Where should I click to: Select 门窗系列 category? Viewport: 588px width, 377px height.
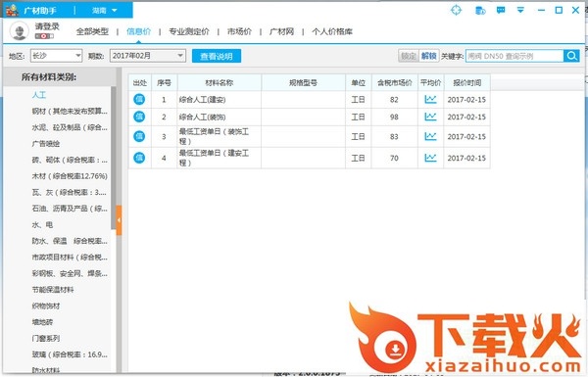click(x=46, y=339)
